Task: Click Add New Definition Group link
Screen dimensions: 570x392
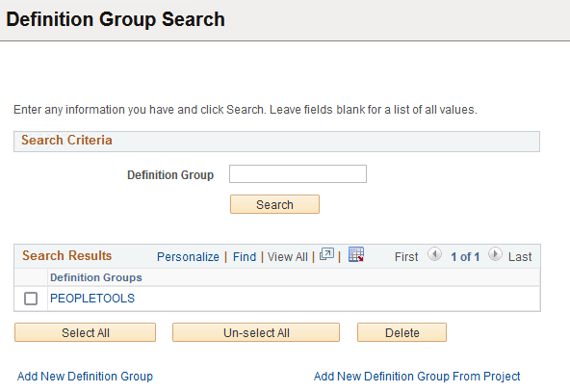Action: [85, 376]
